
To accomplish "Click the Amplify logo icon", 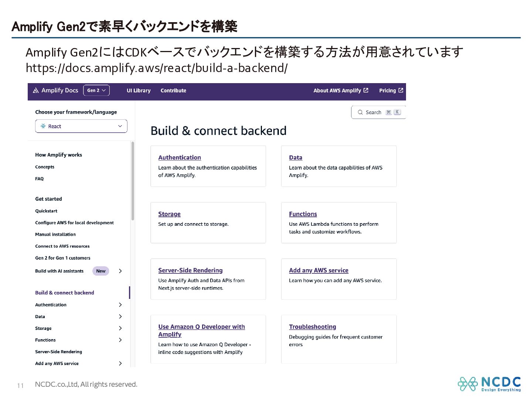I will (x=36, y=91).
